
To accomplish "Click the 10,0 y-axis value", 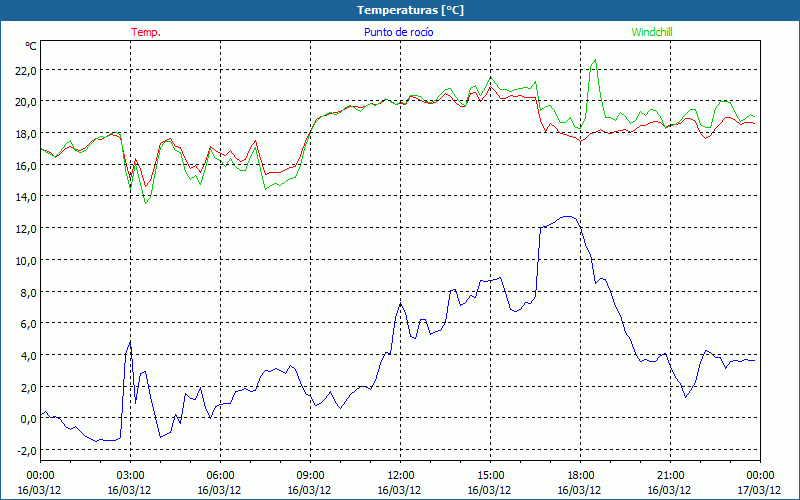I will 26,261.
